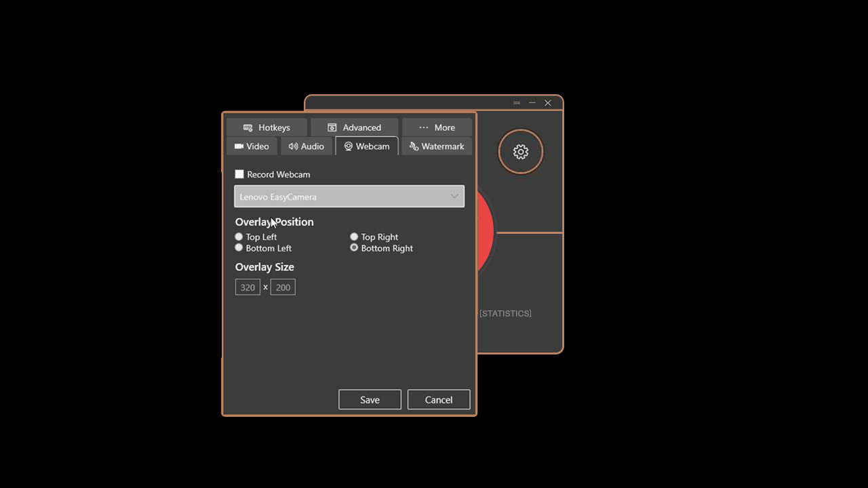Open settings via the gear icon
Screen dimensions: 868x488
click(x=521, y=152)
